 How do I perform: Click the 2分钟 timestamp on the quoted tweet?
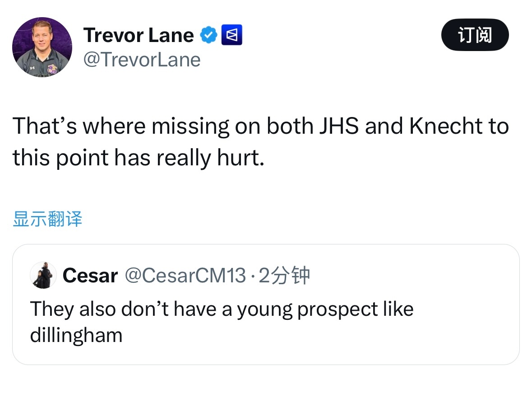point(285,275)
